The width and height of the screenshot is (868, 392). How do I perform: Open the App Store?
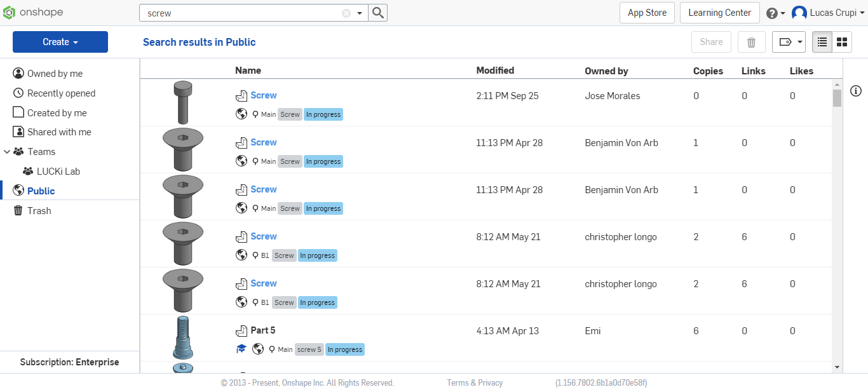647,13
